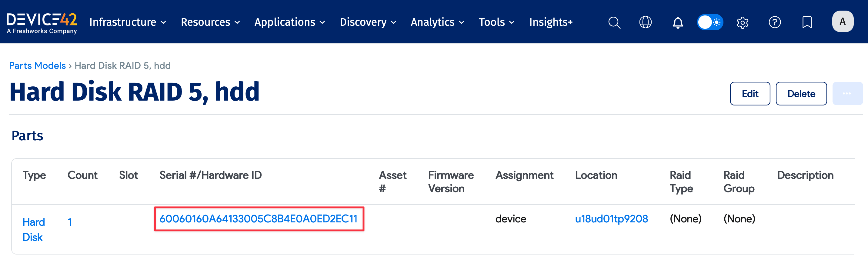Image resolution: width=868 pixels, height=263 pixels.
Task: Click the help question mark icon
Action: pos(775,22)
